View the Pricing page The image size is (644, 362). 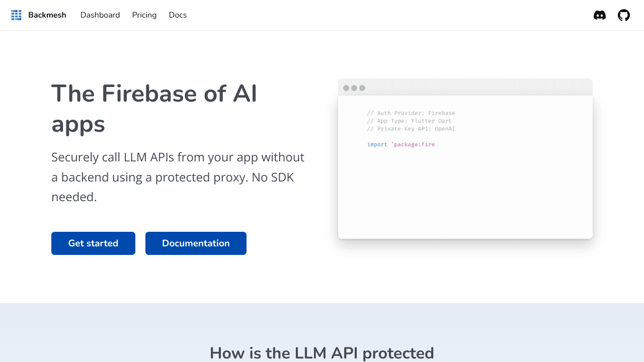pyautogui.click(x=144, y=15)
